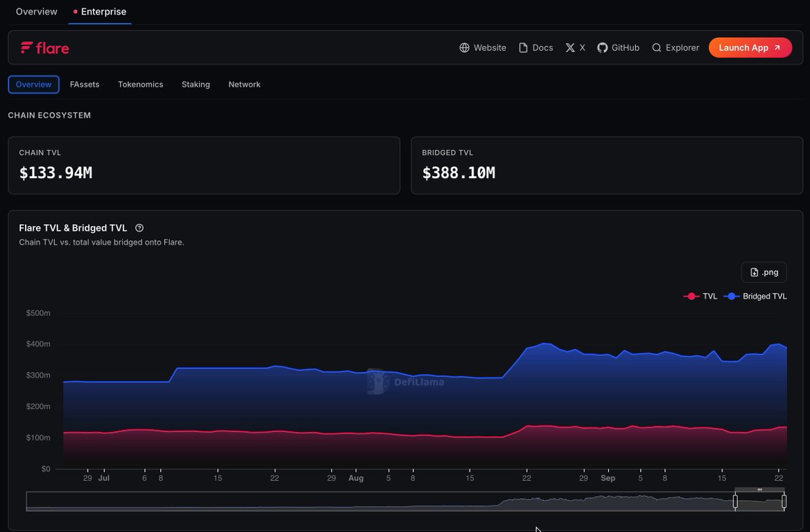This screenshot has width=810, height=532.
Task: Click the Bridged TVL card
Action: tap(607, 165)
